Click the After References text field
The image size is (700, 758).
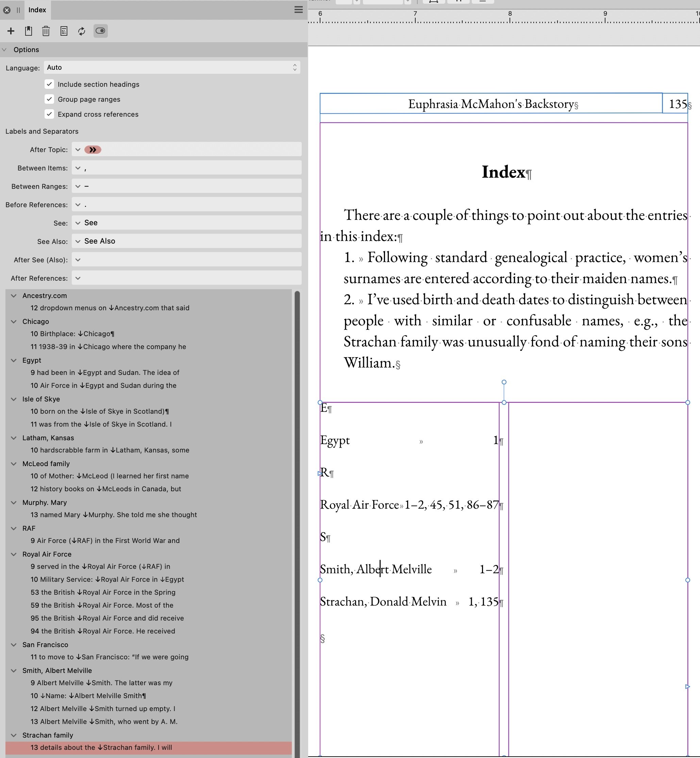[x=187, y=278]
